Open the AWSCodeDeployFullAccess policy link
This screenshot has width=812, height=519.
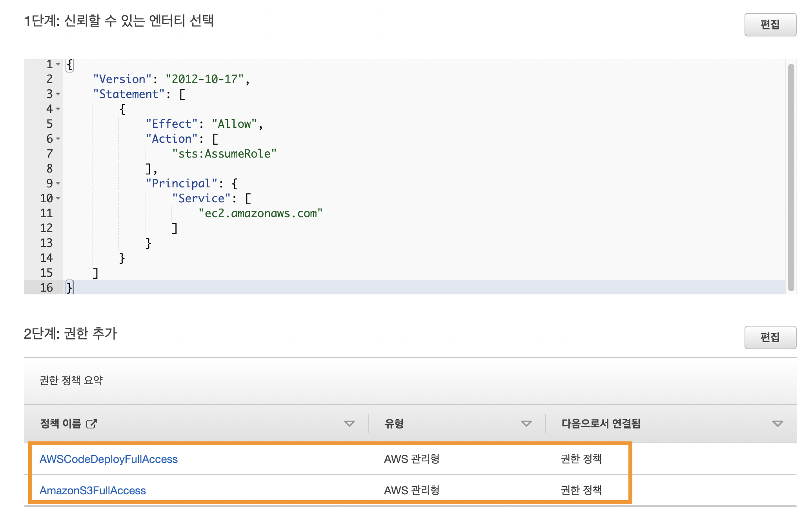click(109, 459)
